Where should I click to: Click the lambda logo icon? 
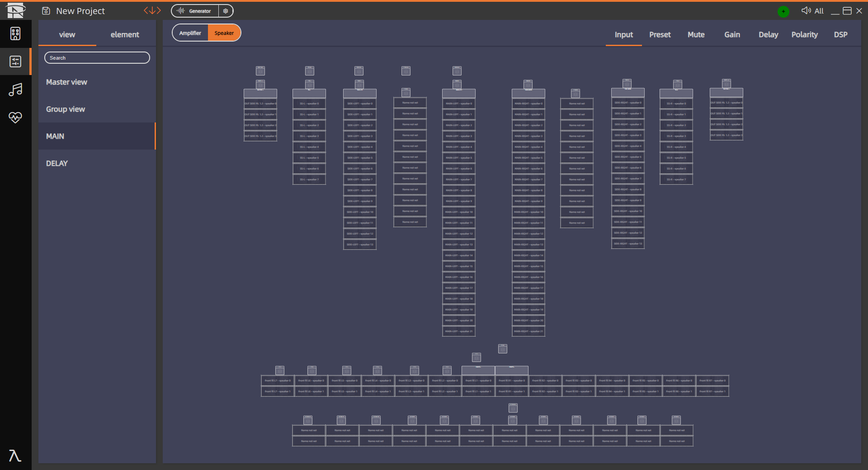coord(15,456)
